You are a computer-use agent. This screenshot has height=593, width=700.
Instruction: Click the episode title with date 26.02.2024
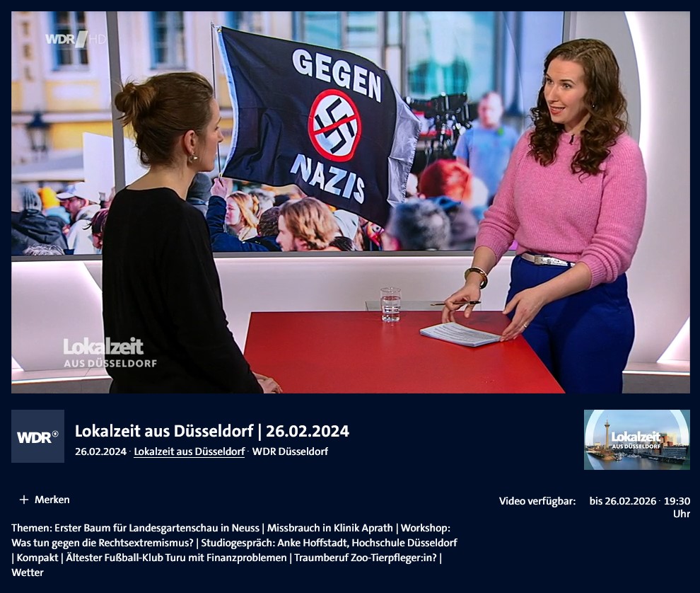tap(214, 430)
